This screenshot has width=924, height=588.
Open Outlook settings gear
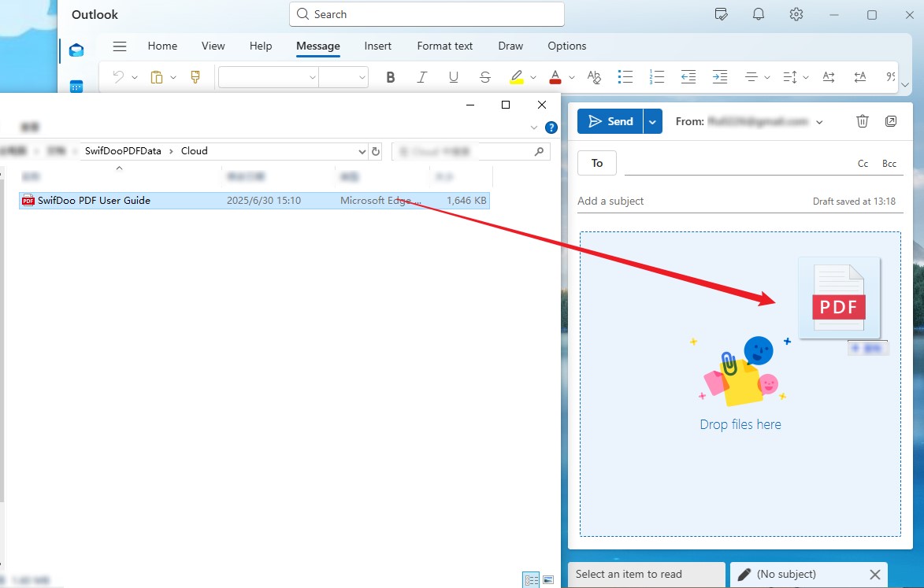pos(796,14)
